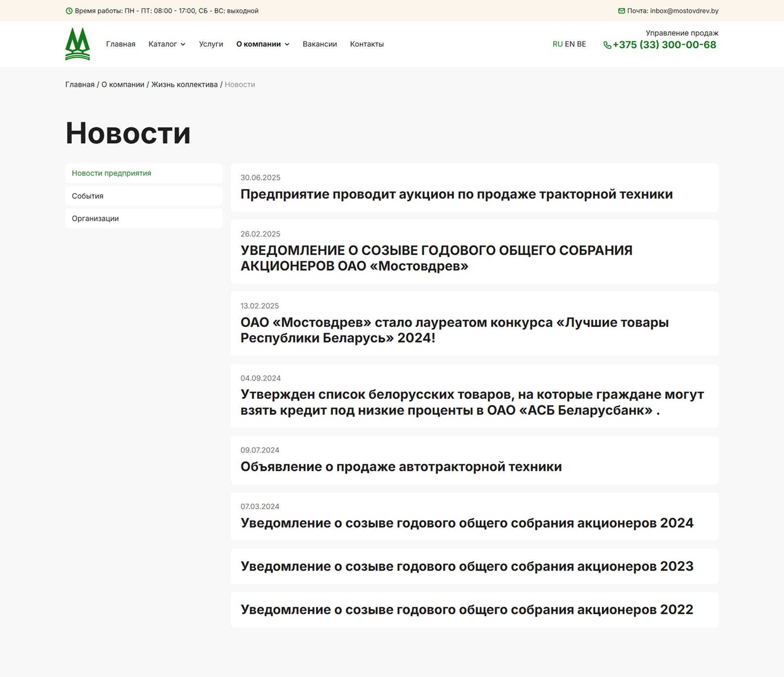This screenshot has height=677, width=784.
Task: Expand the О компании dropdown menu
Action: pyautogui.click(x=263, y=44)
